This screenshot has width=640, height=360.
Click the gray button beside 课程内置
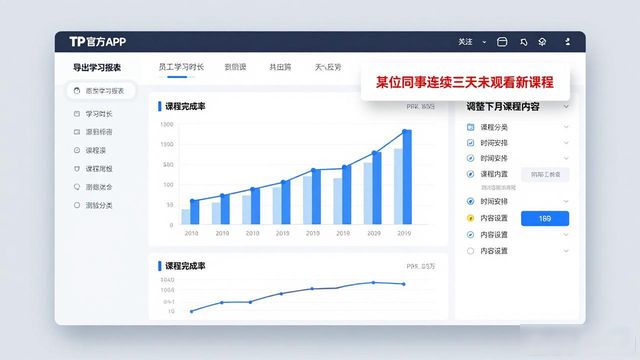[x=545, y=174]
